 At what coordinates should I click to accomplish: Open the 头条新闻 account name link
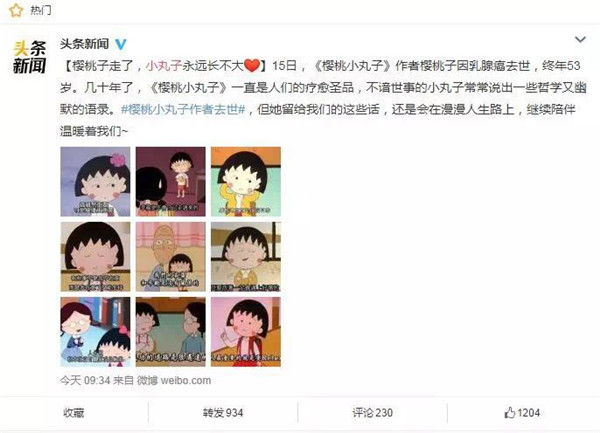tap(84, 44)
